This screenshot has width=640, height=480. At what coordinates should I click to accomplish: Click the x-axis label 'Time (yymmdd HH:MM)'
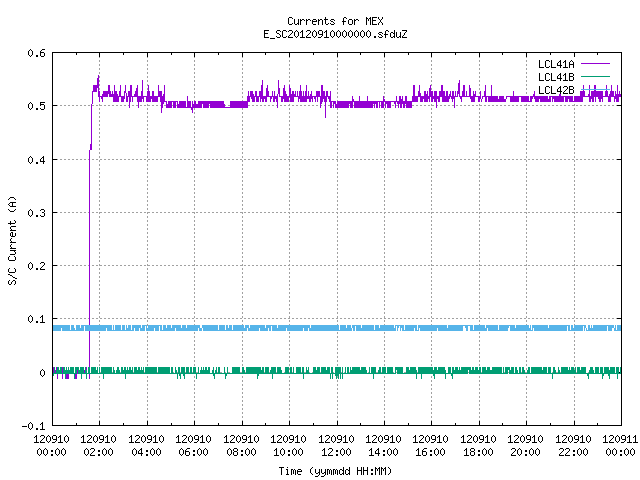point(335,471)
